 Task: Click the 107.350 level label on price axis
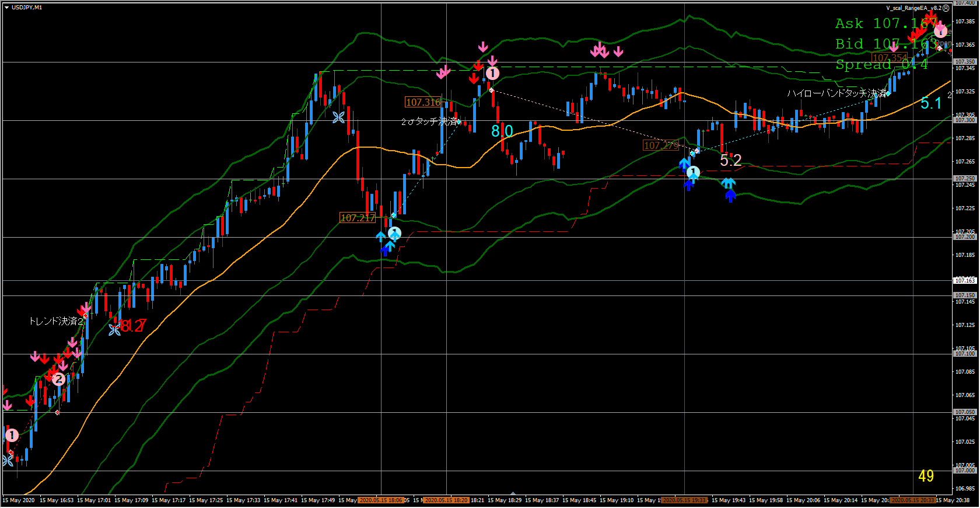click(x=965, y=62)
